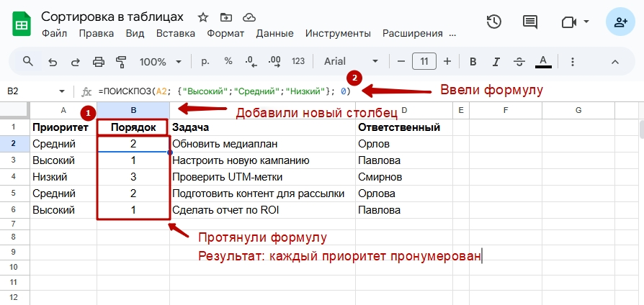Open version history clock icon
This screenshot has width=644, height=305.
click(494, 22)
